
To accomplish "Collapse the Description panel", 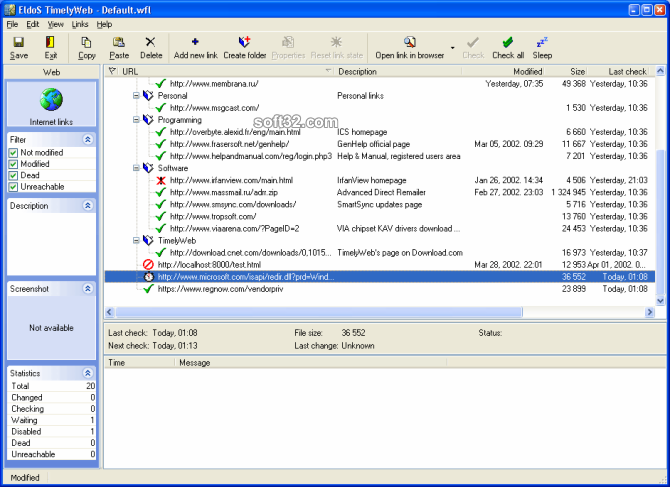I will [88, 205].
